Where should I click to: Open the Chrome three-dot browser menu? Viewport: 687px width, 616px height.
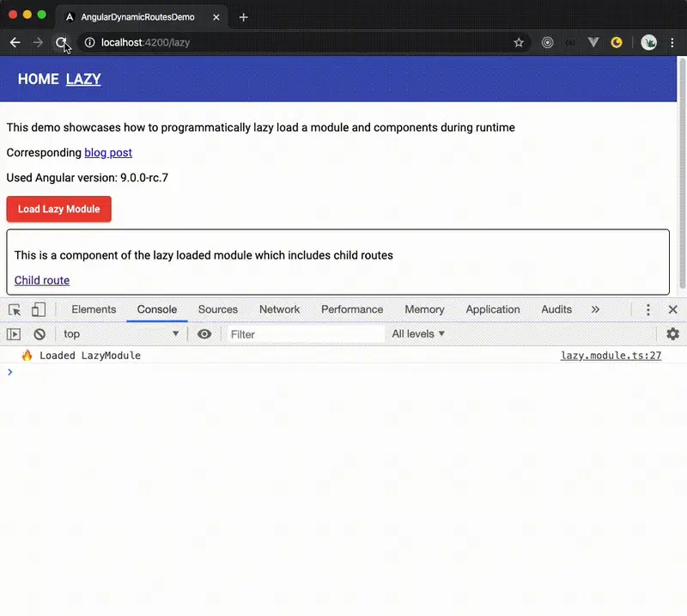pyautogui.click(x=672, y=42)
